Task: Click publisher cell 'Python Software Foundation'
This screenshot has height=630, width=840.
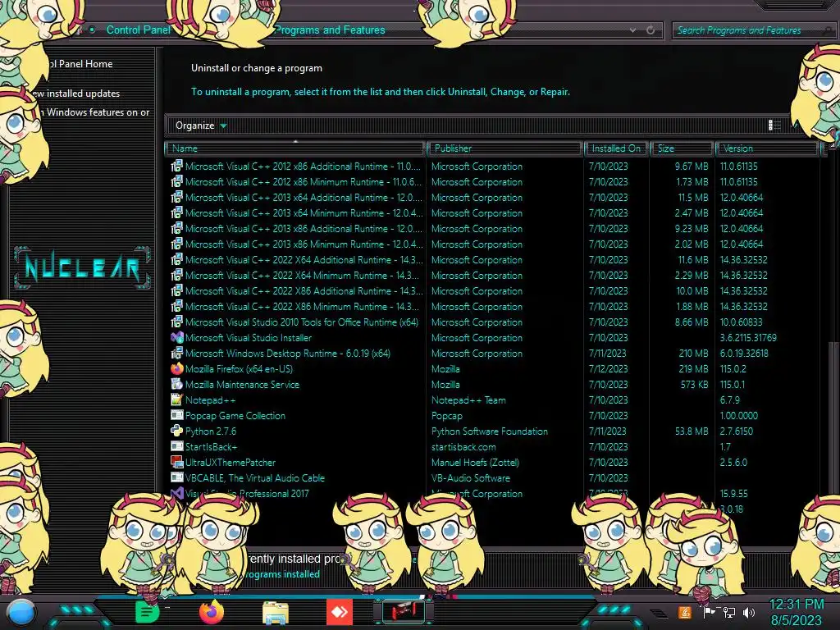Action: coord(490,431)
